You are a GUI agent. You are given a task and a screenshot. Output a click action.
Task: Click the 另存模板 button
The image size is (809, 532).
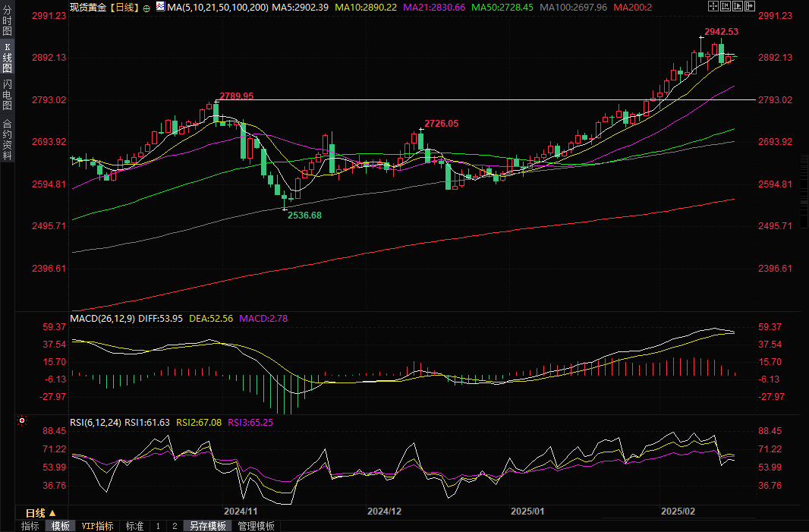[x=207, y=526]
